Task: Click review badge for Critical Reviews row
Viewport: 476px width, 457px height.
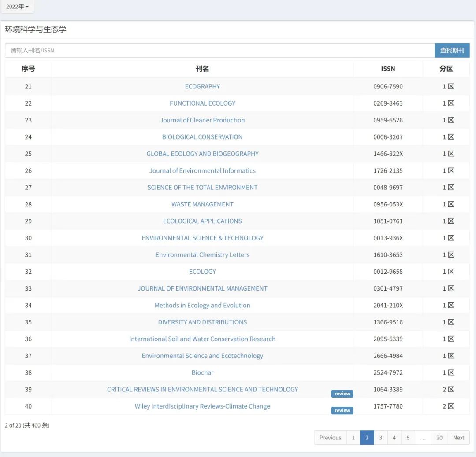Action: point(342,394)
